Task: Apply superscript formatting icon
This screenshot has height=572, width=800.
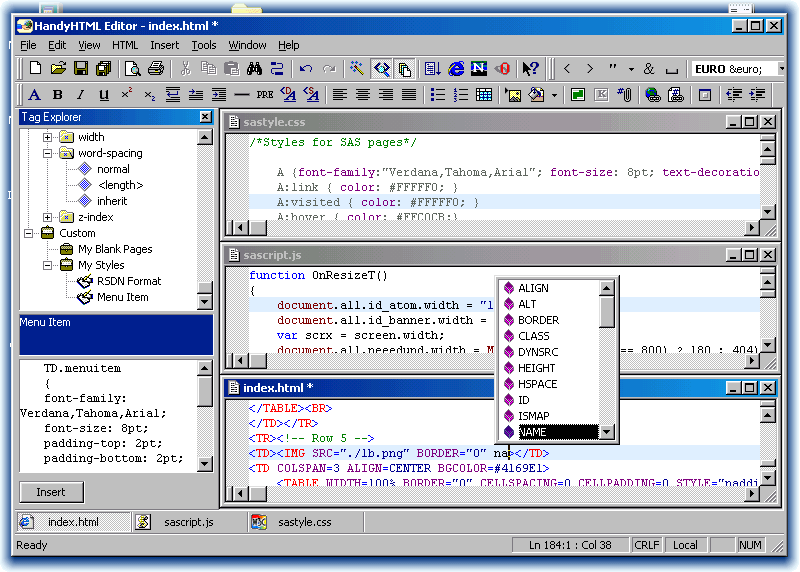Action: [x=127, y=95]
